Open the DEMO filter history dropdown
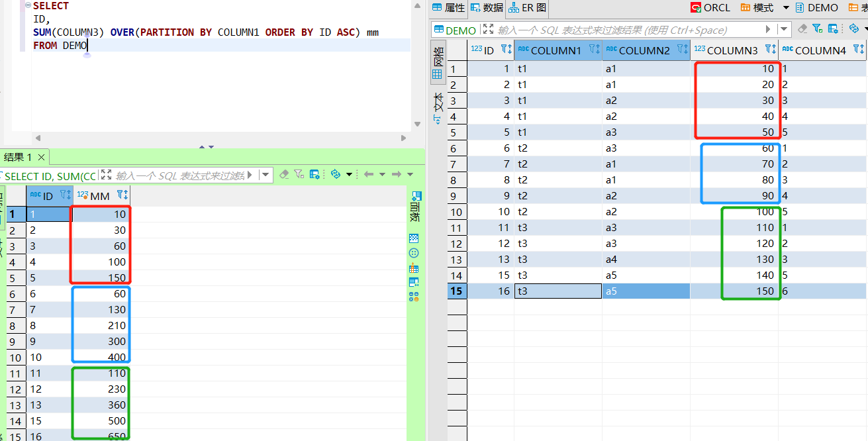Viewport: 868px width, 441px height. click(x=784, y=29)
